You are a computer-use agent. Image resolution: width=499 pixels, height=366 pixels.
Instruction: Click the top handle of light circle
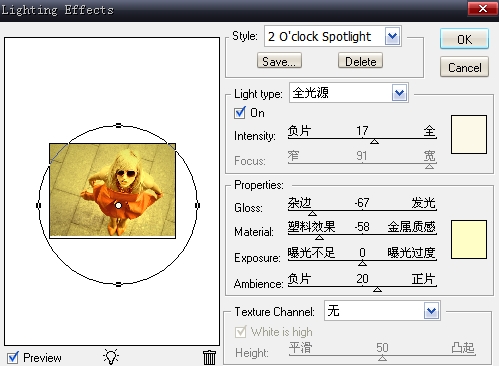(x=118, y=126)
